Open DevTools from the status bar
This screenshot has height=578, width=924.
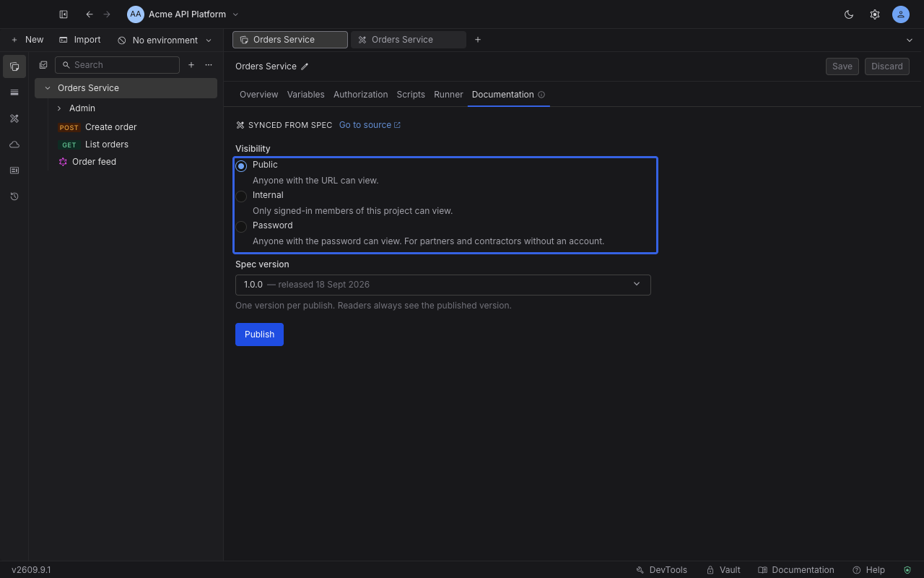point(661,570)
